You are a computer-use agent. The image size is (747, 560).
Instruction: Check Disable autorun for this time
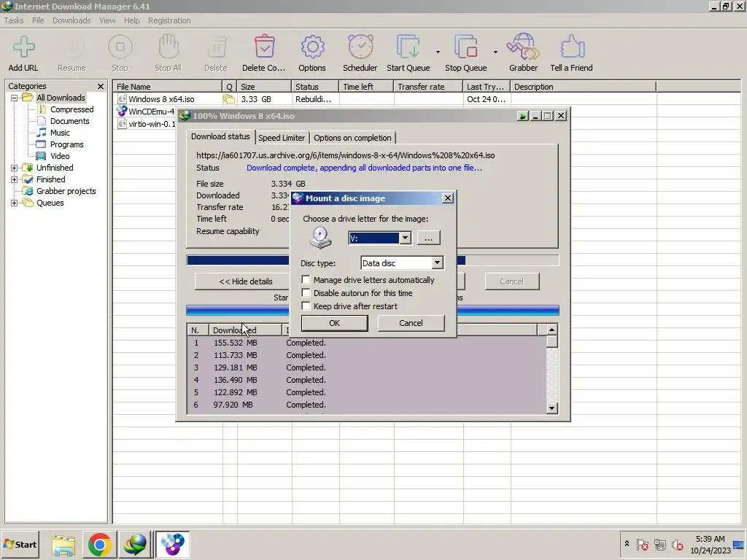tap(306, 293)
